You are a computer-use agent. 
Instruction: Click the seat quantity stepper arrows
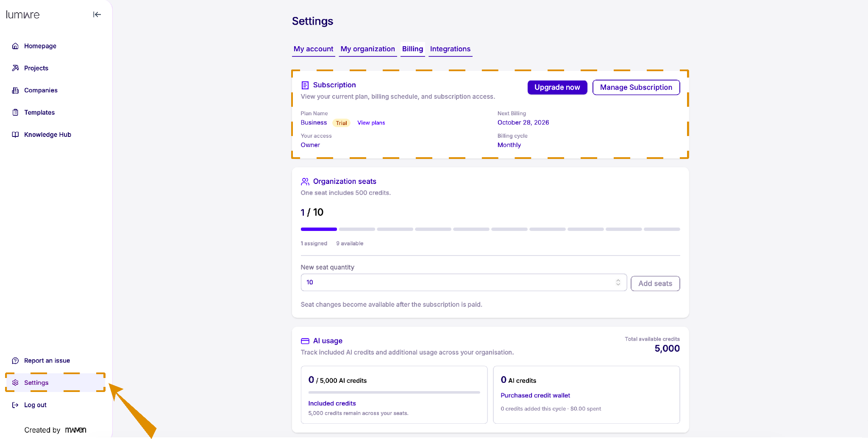tap(618, 282)
